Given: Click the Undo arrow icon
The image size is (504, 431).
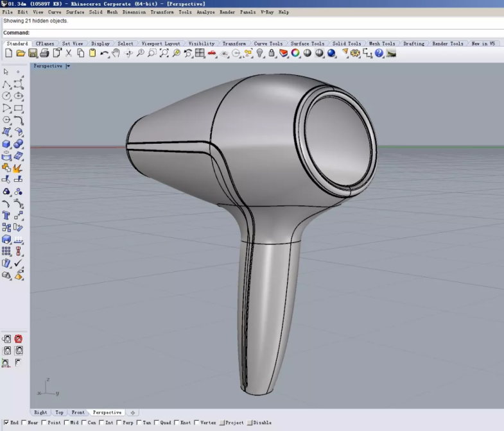Looking at the screenshot, I should (104, 53).
